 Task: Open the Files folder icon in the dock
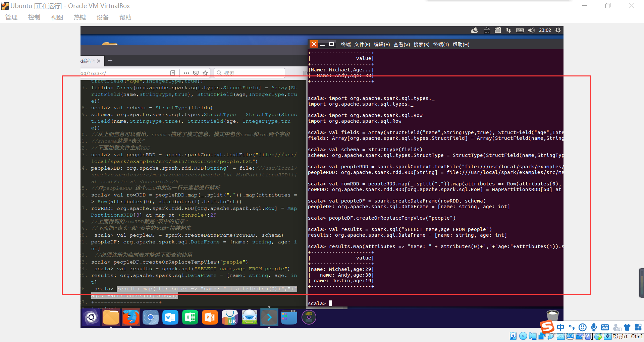111,317
